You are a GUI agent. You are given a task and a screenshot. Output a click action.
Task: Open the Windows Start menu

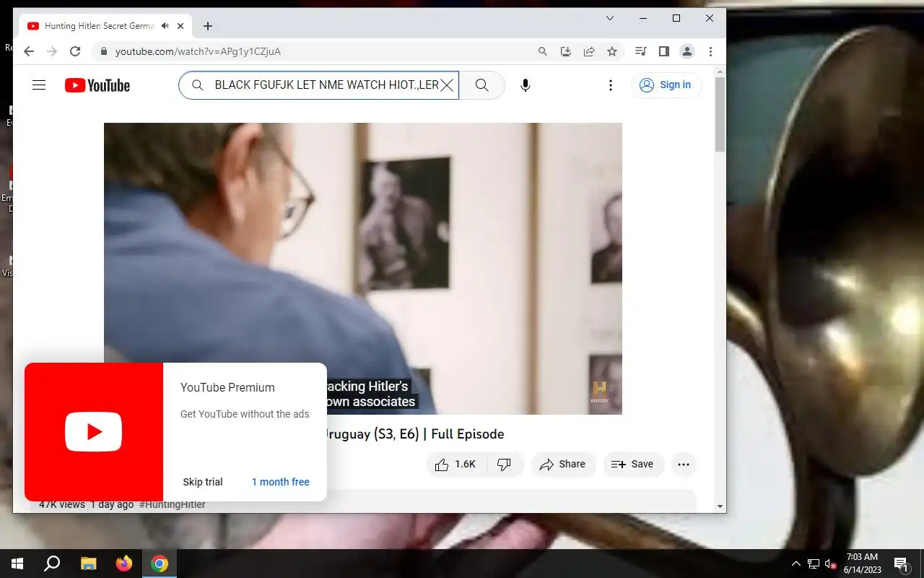pyautogui.click(x=17, y=564)
